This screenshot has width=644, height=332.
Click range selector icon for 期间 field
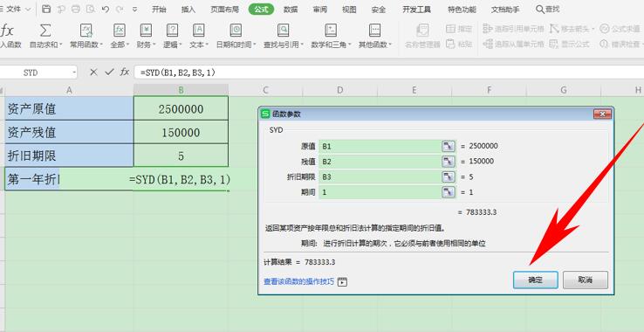449,192
